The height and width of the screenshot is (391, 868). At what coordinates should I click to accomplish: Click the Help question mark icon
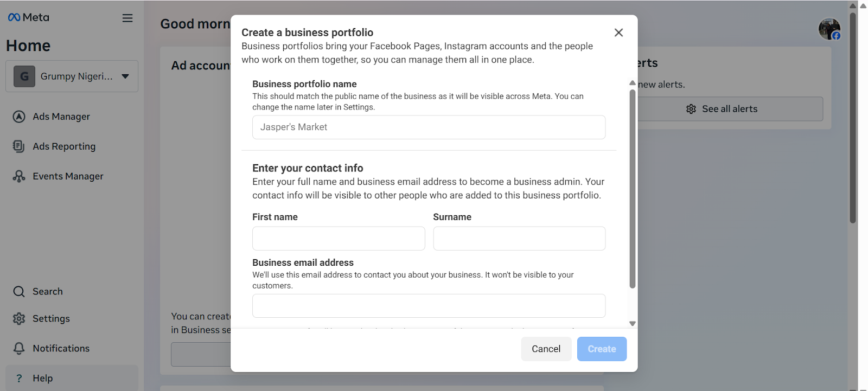[x=19, y=379]
